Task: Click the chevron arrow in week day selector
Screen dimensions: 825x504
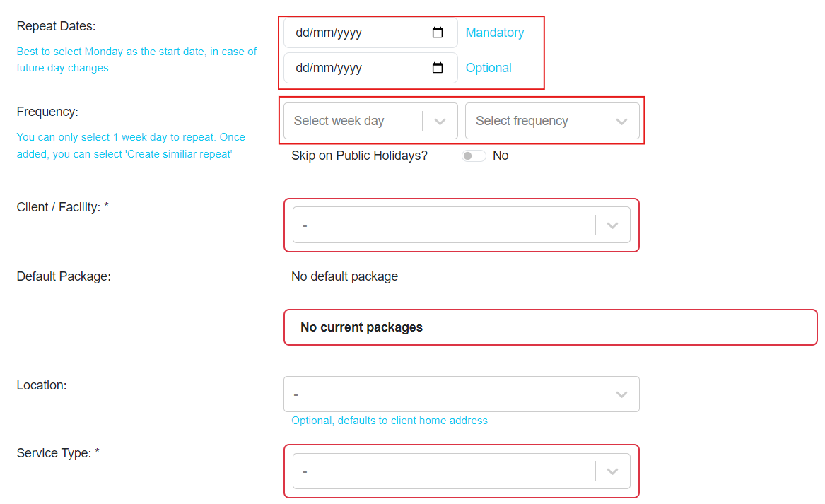Action: coord(440,122)
